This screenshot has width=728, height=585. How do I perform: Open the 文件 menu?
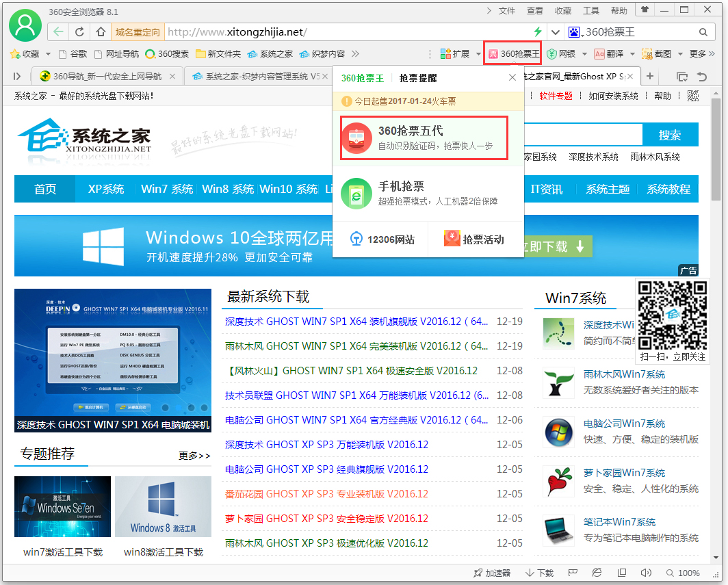(x=506, y=11)
